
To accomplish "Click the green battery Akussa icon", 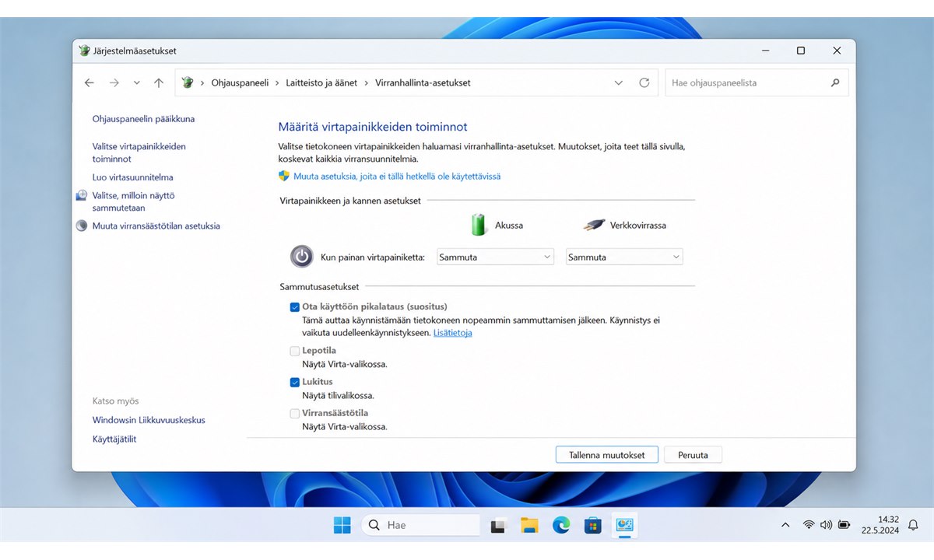I will 479,225.
